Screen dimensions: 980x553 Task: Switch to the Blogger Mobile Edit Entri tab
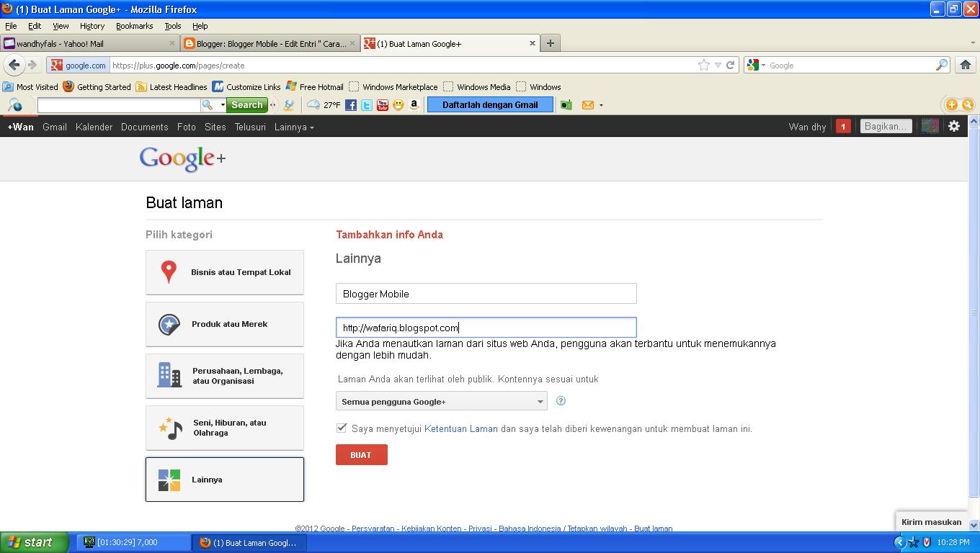pyautogui.click(x=270, y=43)
